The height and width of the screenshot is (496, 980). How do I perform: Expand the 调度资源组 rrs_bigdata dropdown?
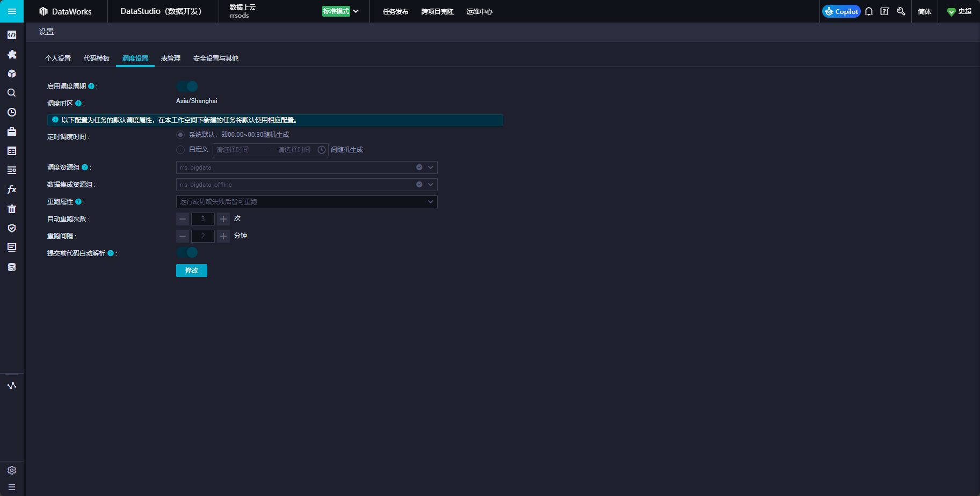(x=431, y=167)
